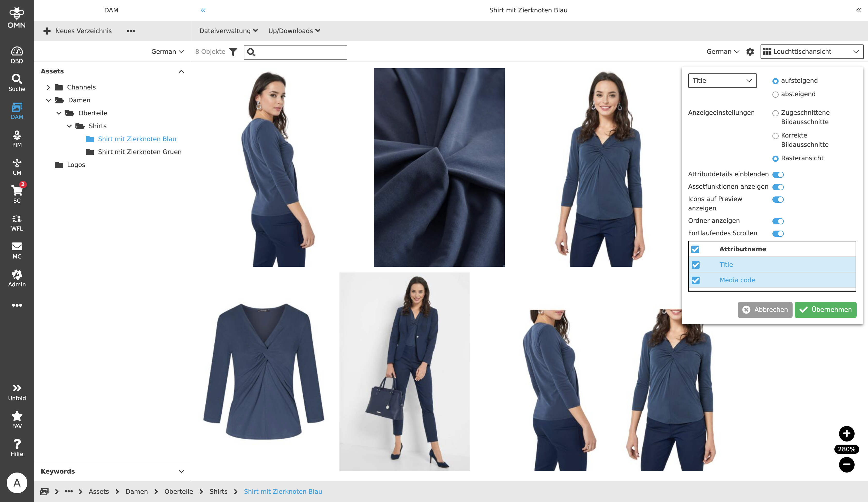Open the SC shopping cart
This screenshot has width=868, height=502.
[17, 194]
